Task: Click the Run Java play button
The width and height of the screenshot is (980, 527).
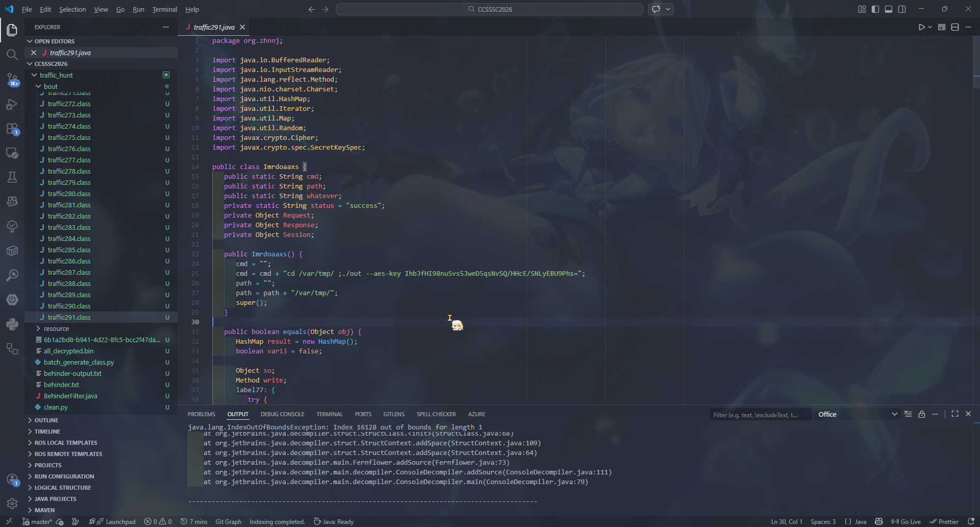Action: (x=921, y=27)
